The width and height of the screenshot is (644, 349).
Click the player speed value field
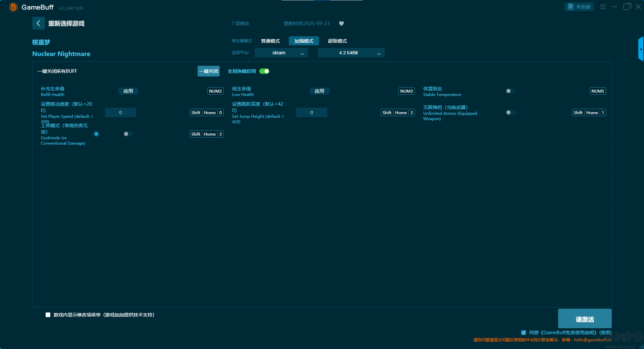click(x=120, y=112)
